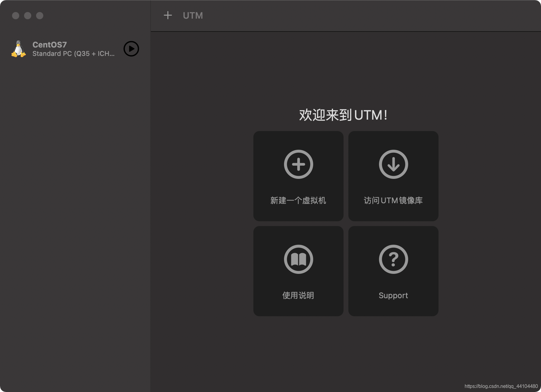Open 访问UTM镜像库 label
Viewport: 541px width, 392px height.
click(393, 201)
